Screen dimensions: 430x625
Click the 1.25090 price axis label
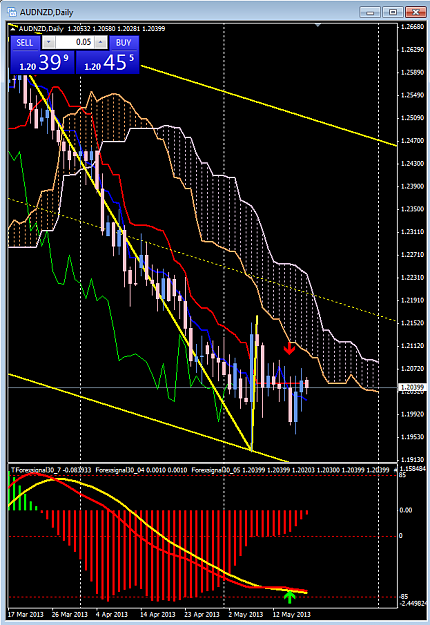(x=412, y=118)
